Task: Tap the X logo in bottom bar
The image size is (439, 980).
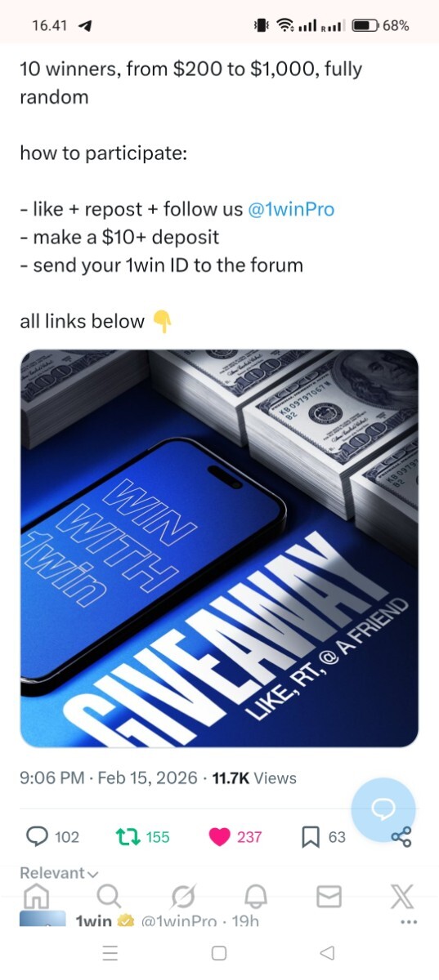Action: point(401,897)
